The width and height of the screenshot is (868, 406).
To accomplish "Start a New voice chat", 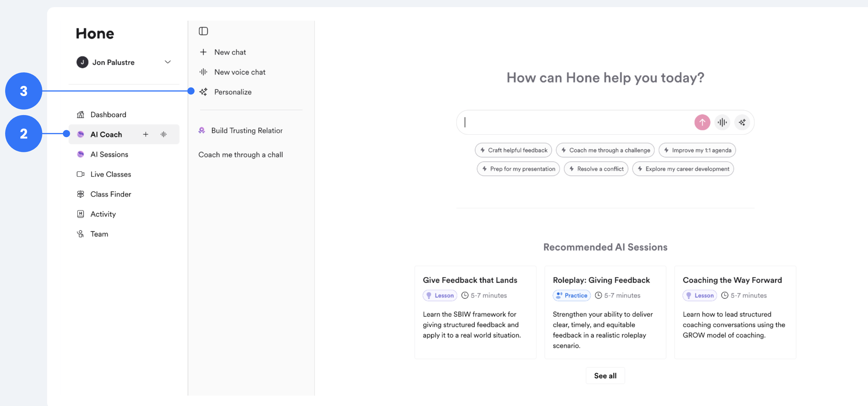I will (x=239, y=72).
